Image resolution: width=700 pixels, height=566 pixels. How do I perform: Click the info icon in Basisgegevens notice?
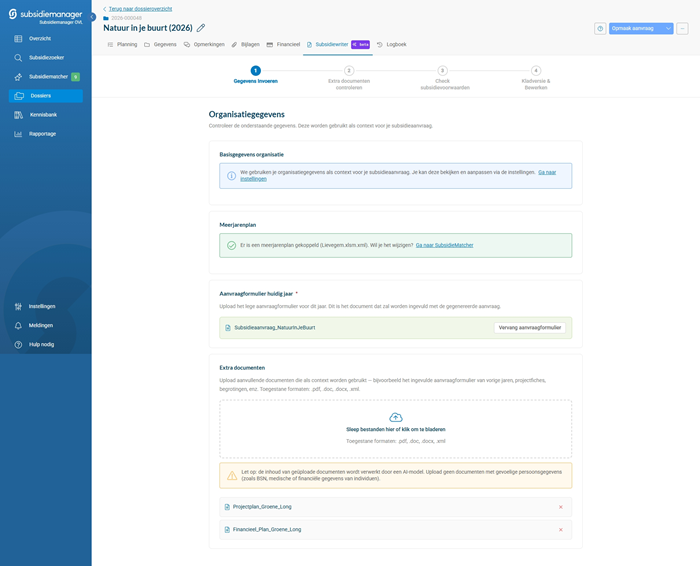click(x=231, y=176)
